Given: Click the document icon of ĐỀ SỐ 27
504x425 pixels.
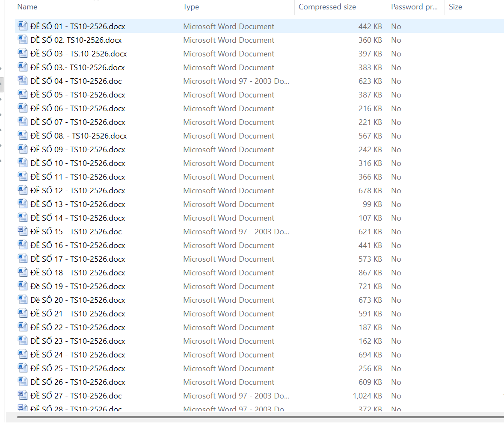Looking at the screenshot, I should [x=23, y=395].
